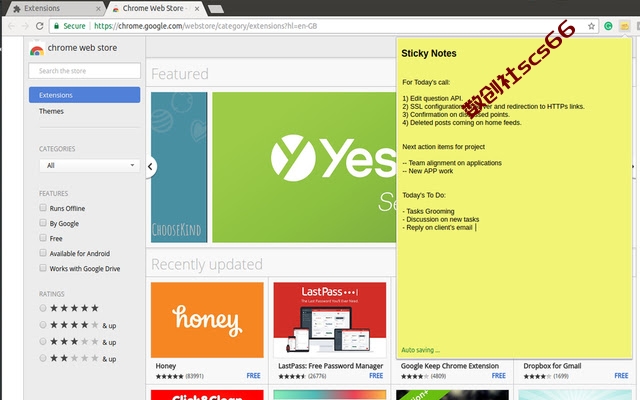Screen dimensions: 640x400
Task: Click '4) Deleted posts coming on home feeds' line
Action: [462, 122]
